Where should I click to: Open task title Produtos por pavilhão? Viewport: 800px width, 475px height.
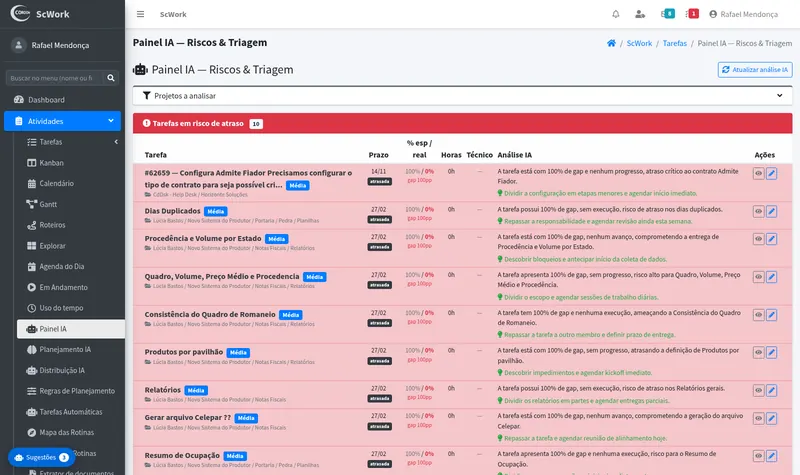click(184, 352)
